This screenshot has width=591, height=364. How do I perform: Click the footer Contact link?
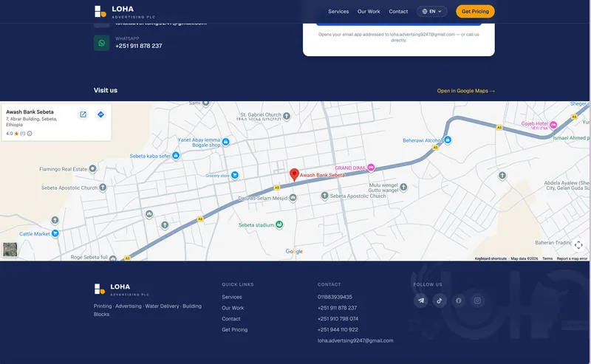pos(231,319)
